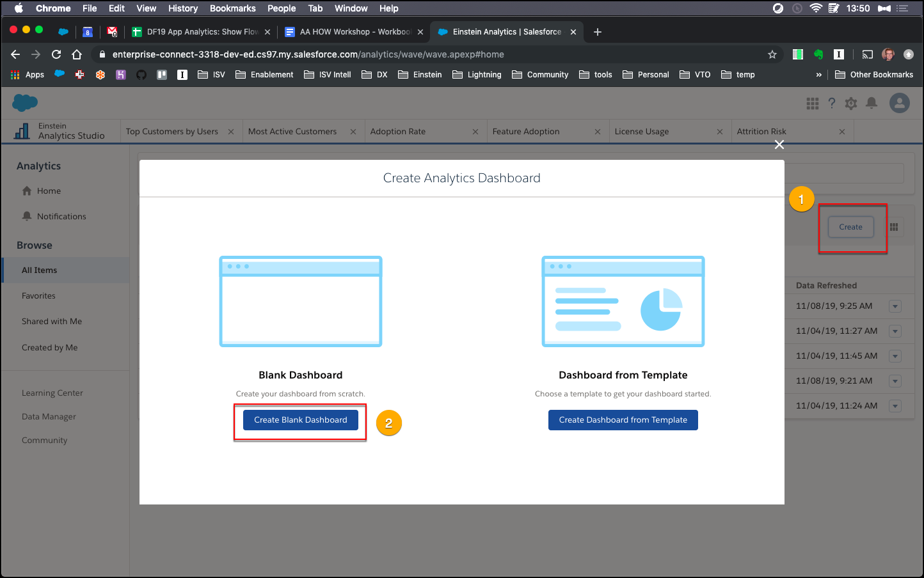Image resolution: width=924 pixels, height=578 pixels.
Task: Open Shared with Me list
Action: tap(52, 322)
